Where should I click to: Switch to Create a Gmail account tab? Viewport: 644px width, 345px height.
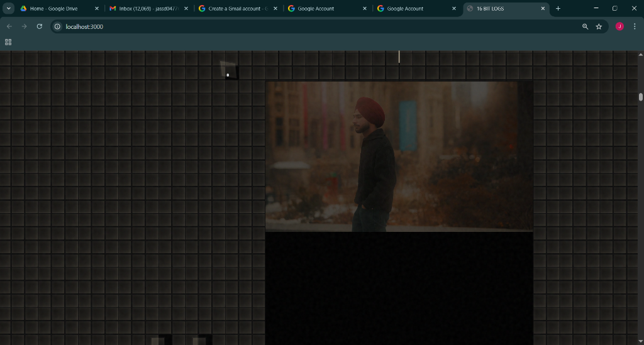[x=234, y=8]
